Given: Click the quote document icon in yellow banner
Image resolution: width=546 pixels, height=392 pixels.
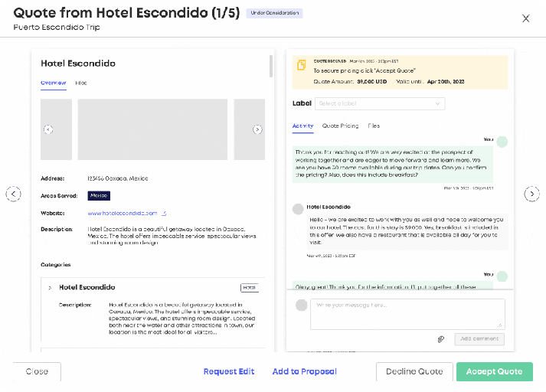Looking at the screenshot, I should click(302, 65).
